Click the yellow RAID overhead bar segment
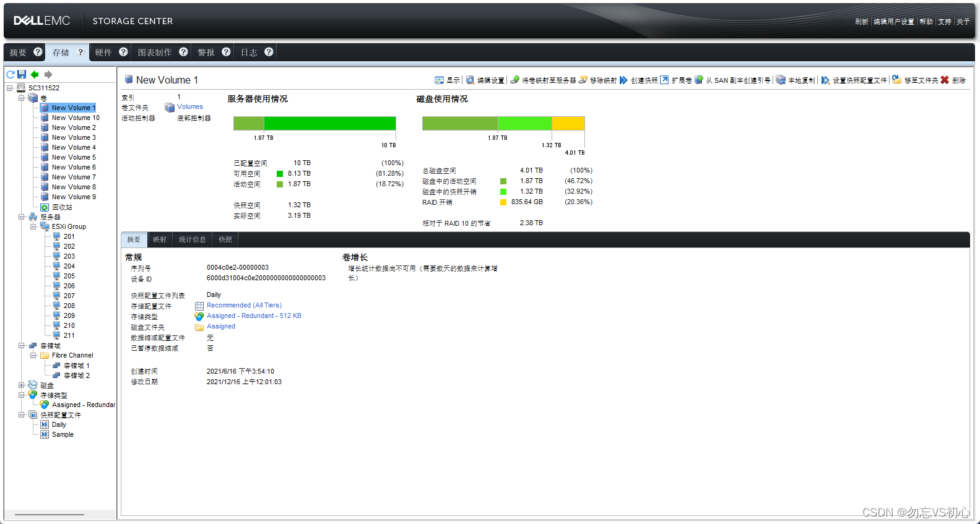980x524 pixels. [x=568, y=123]
